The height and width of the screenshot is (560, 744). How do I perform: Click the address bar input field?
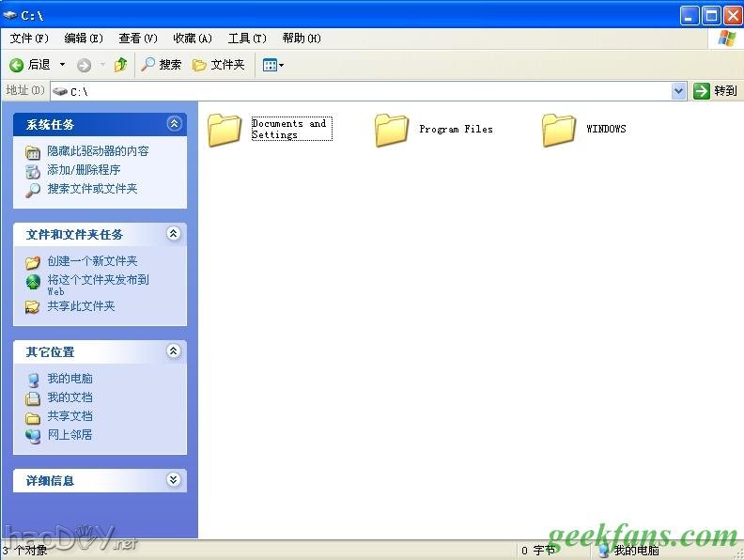[366, 91]
